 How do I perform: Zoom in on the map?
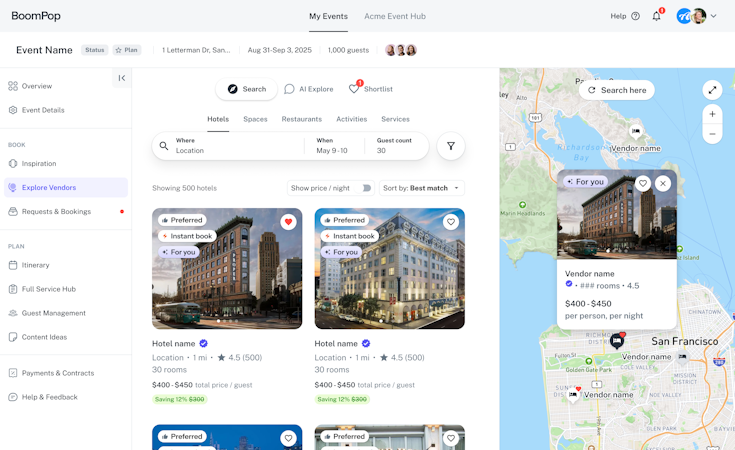click(712, 114)
